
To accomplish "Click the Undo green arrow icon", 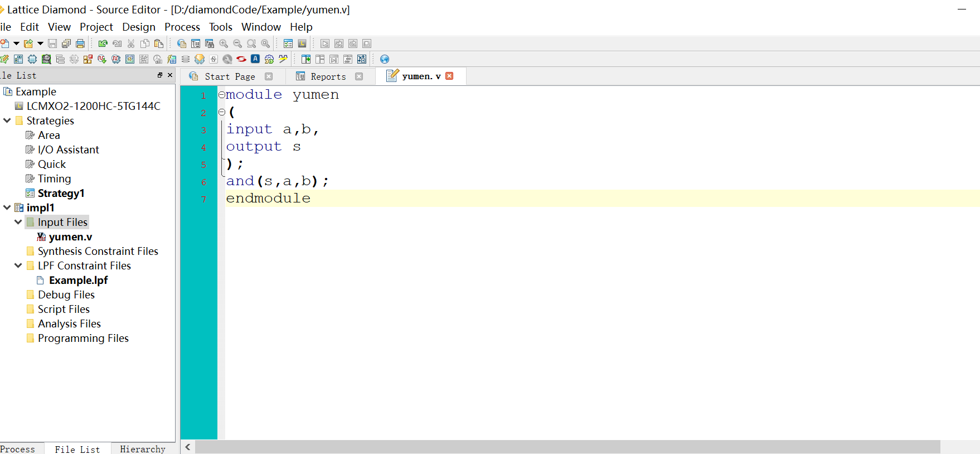I will [x=103, y=44].
